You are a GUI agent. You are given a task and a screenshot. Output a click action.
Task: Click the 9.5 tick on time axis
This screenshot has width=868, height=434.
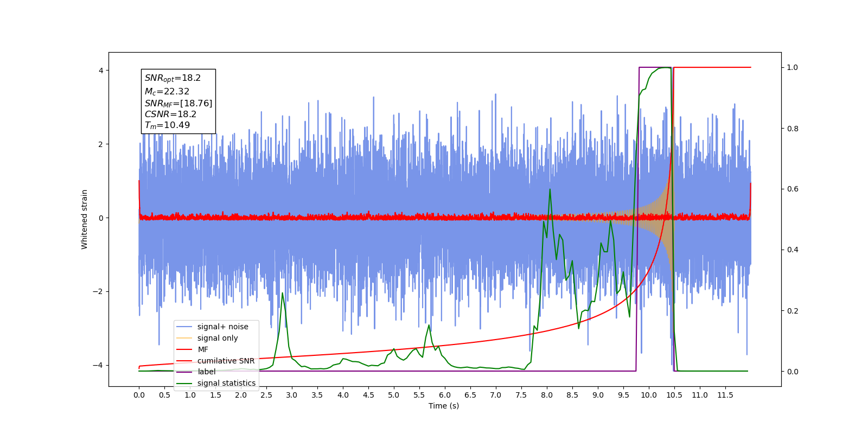pyautogui.click(x=623, y=395)
